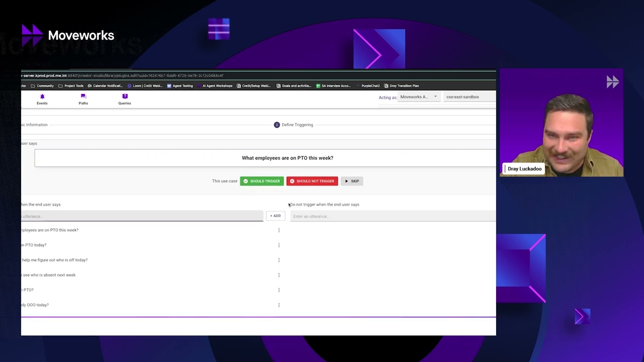Open the Community bookmark folder
644x362 pixels.
[42, 86]
